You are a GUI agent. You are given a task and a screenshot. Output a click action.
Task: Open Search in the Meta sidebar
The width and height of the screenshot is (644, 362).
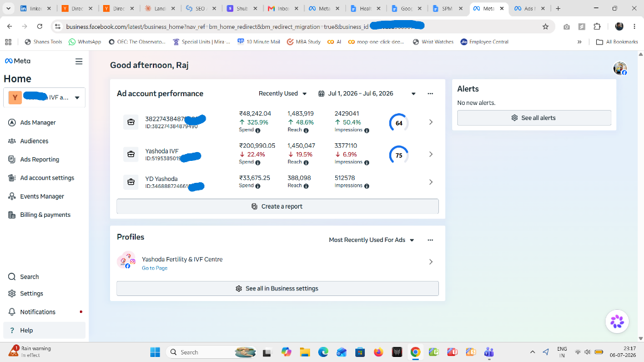point(29,277)
